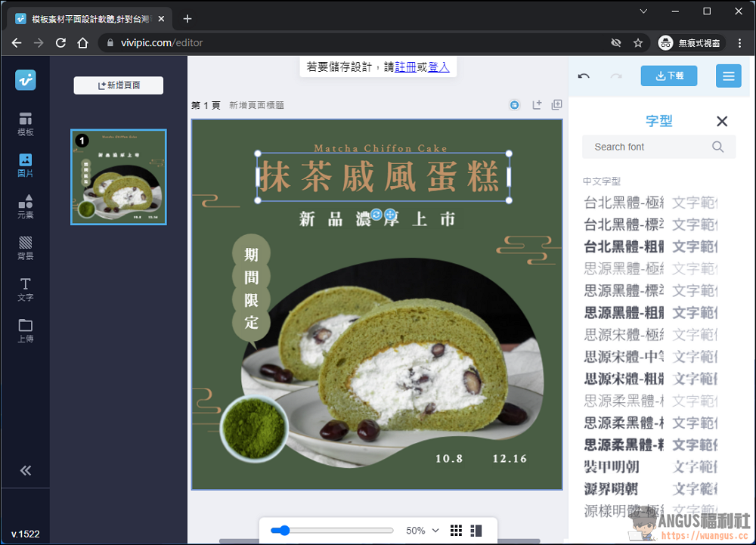Choose font 源界明朝
Screen dimensions: 756x545
coord(651,488)
